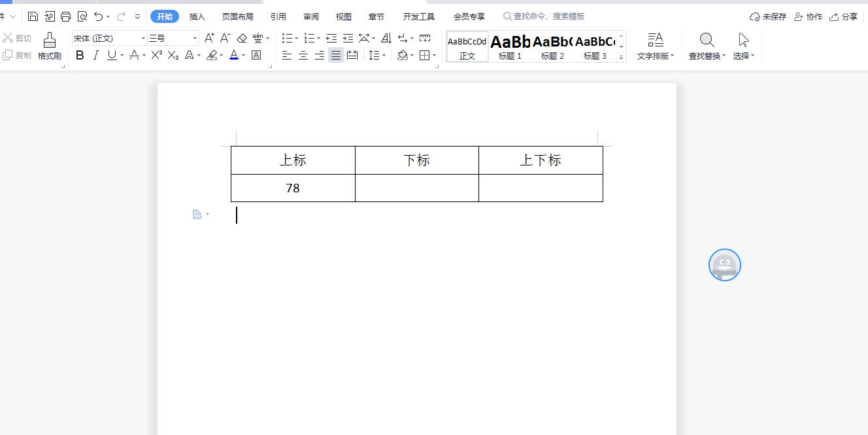Screen dimensions: 868x435
Task: Click the increase indent icon
Action: [x=348, y=38]
